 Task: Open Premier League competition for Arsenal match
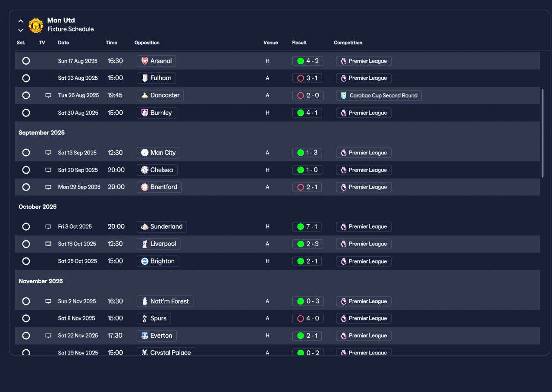click(x=364, y=61)
